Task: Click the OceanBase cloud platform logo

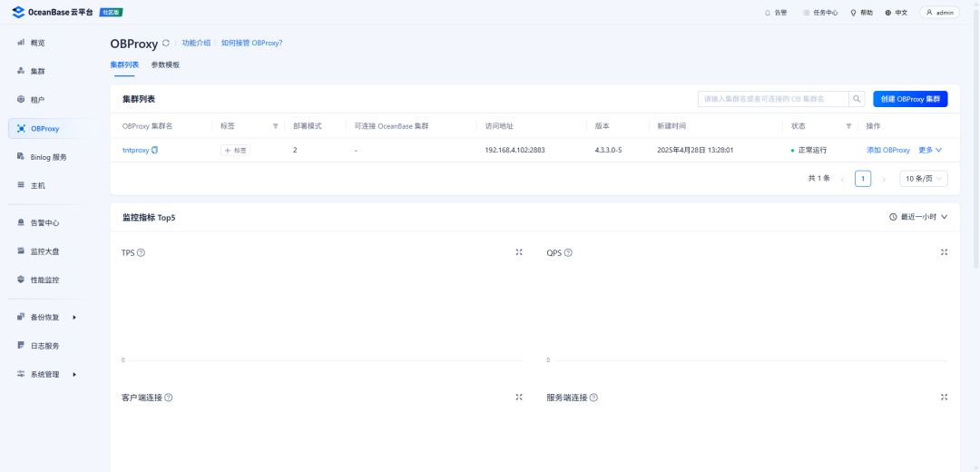Action: (53, 12)
